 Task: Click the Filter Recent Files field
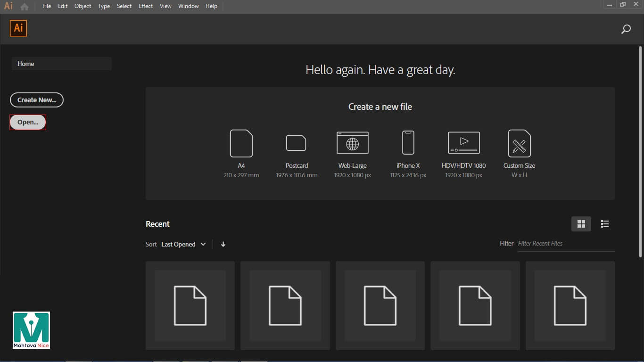click(565, 244)
